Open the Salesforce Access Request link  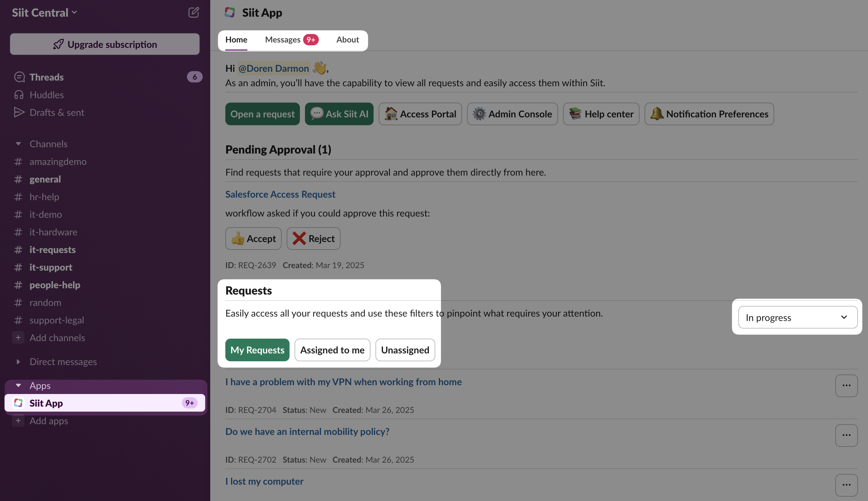280,194
